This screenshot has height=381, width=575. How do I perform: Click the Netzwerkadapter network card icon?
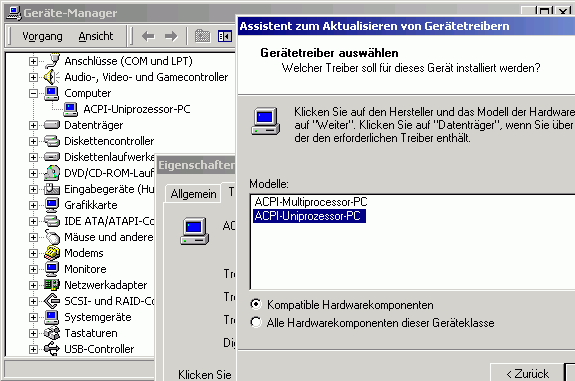52,285
